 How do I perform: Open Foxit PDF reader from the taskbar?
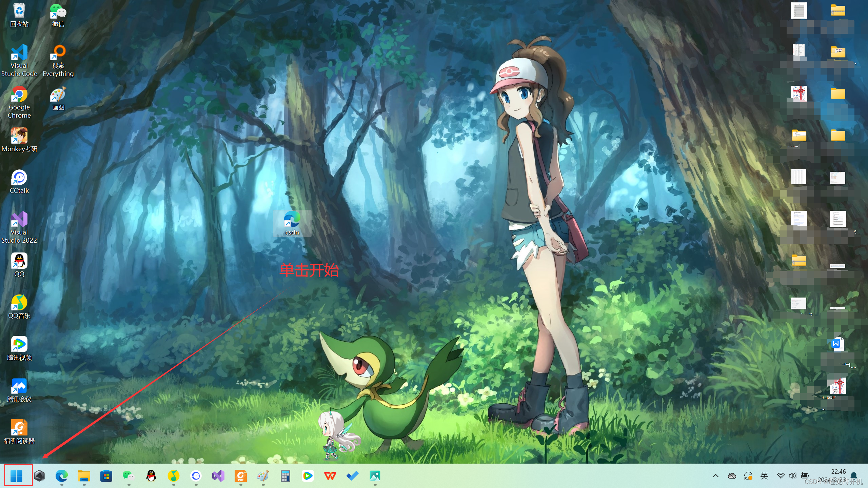(x=241, y=476)
